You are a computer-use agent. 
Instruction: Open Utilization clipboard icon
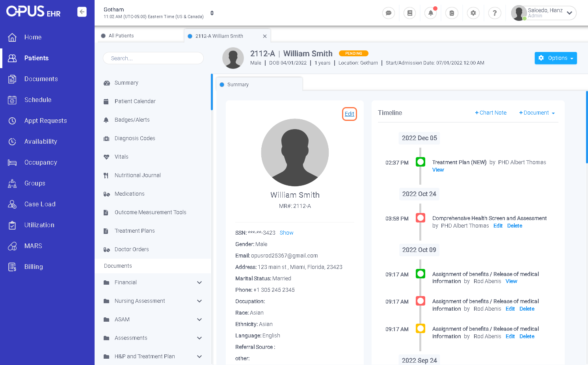(12, 225)
